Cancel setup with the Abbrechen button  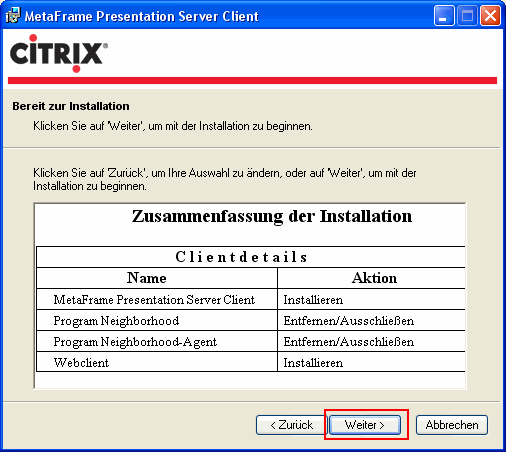coord(452,425)
